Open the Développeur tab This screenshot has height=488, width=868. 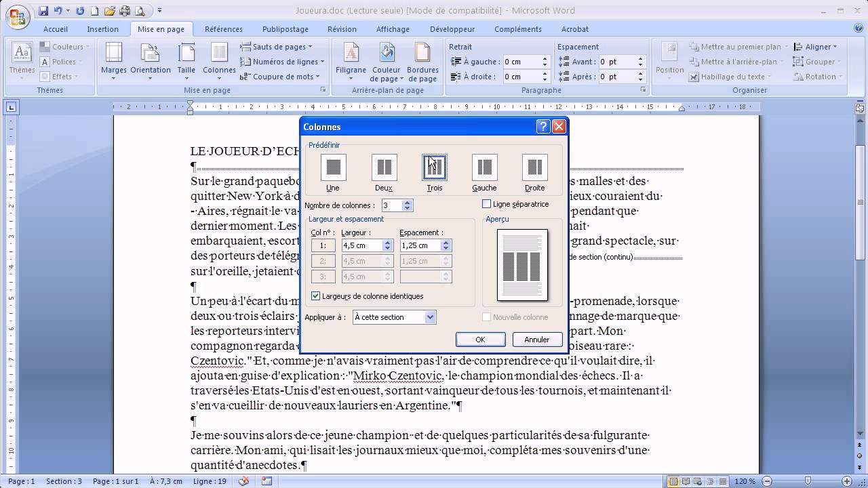(x=452, y=29)
